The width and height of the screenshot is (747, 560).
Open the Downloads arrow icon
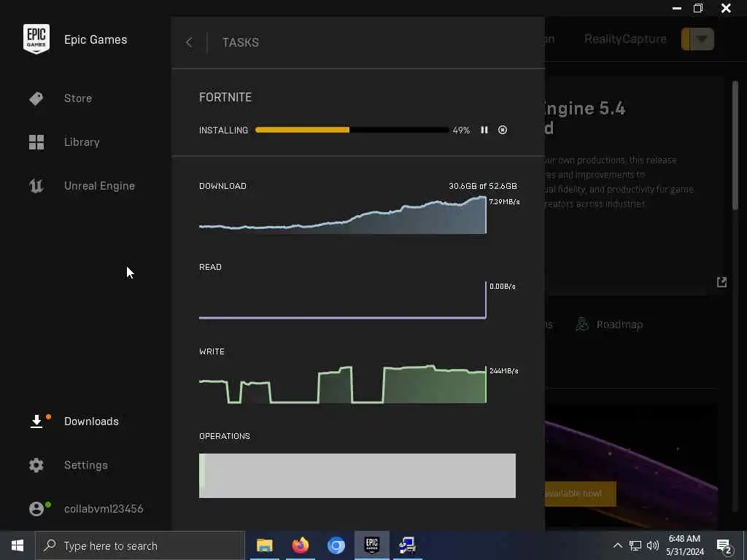tap(36, 421)
